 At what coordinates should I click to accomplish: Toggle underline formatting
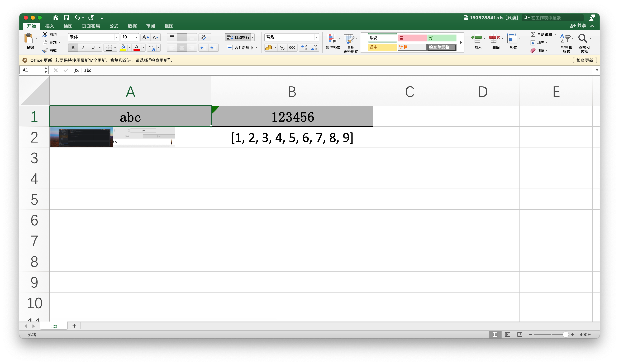coord(93,48)
